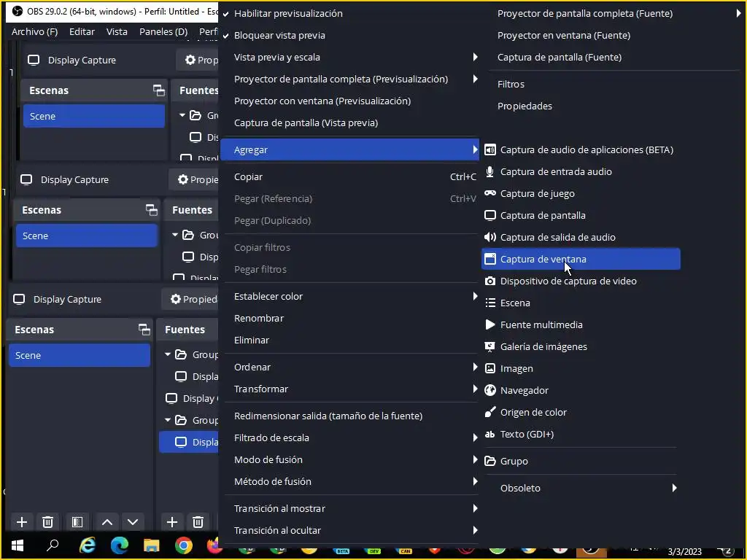747x560 pixels.
Task: Click the remove scene trash icon
Action: click(47, 522)
